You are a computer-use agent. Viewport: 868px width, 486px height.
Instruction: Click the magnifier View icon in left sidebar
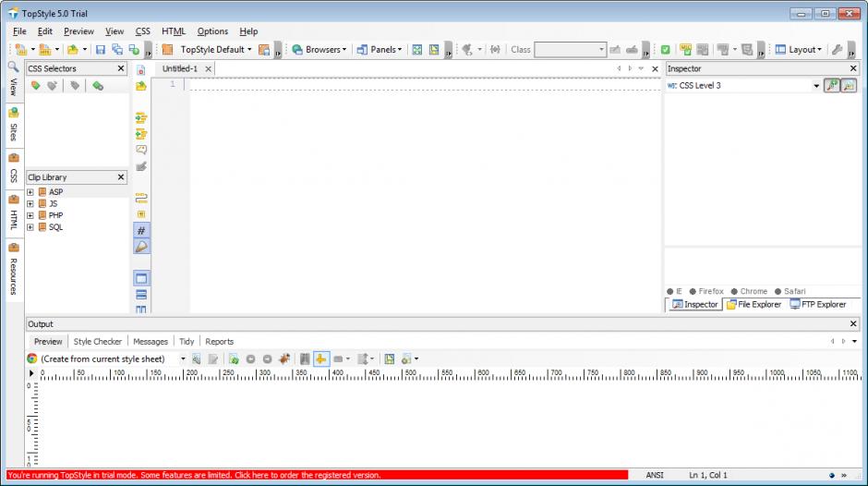13,67
